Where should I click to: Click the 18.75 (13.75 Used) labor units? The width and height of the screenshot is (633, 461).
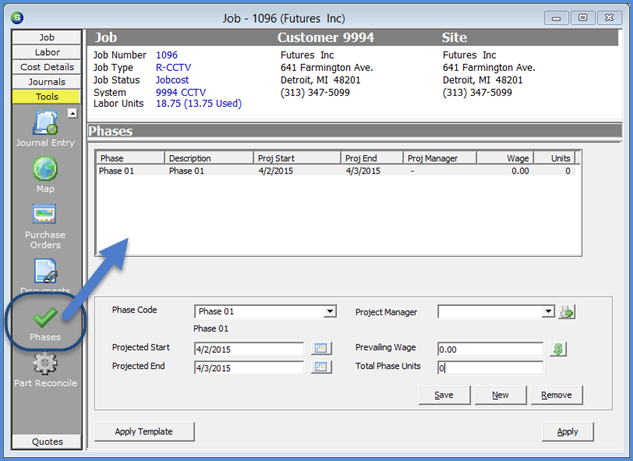pyautogui.click(x=199, y=104)
